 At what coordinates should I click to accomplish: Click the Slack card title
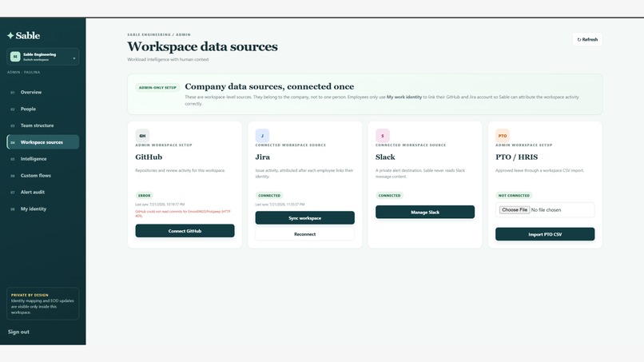click(x=385, y=157)
